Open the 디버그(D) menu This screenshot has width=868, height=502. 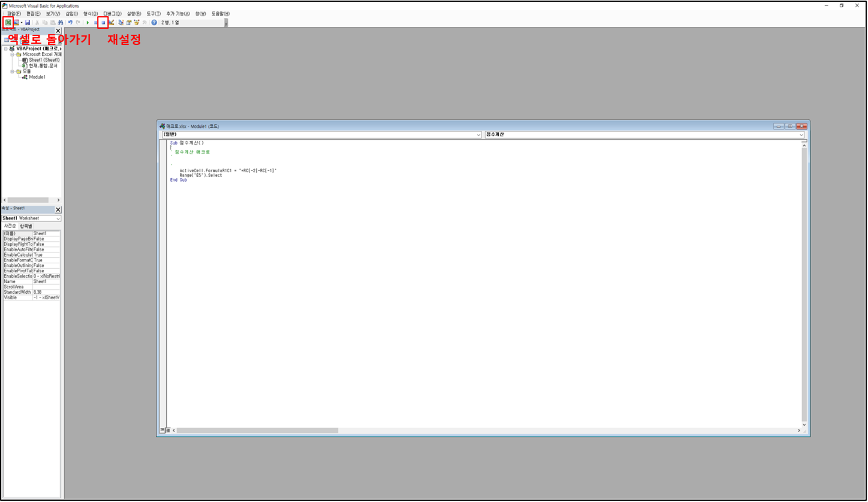pos(112,13)
